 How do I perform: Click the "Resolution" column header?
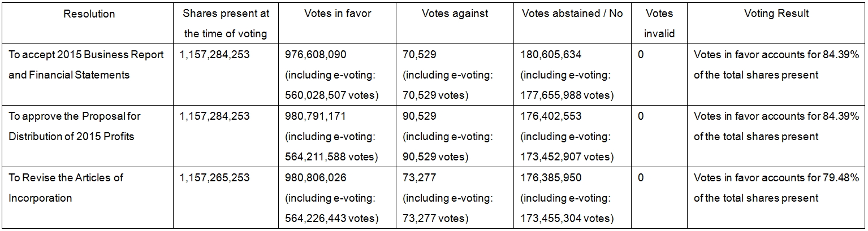(x=89, y=14)
